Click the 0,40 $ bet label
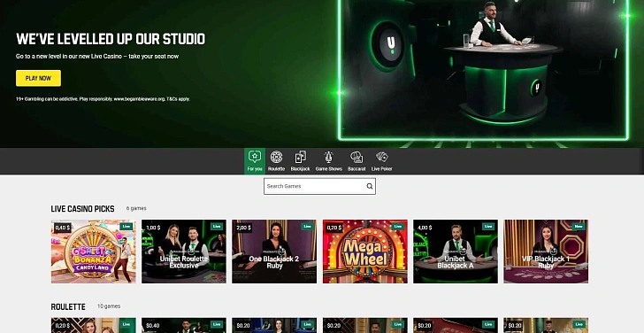644x333 pixels. [62, 228]
